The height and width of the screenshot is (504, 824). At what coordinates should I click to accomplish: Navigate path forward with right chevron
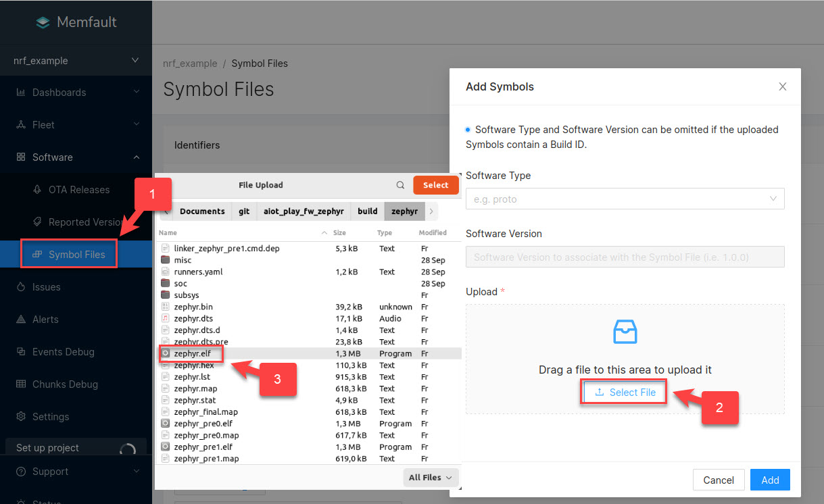(431, 211)
